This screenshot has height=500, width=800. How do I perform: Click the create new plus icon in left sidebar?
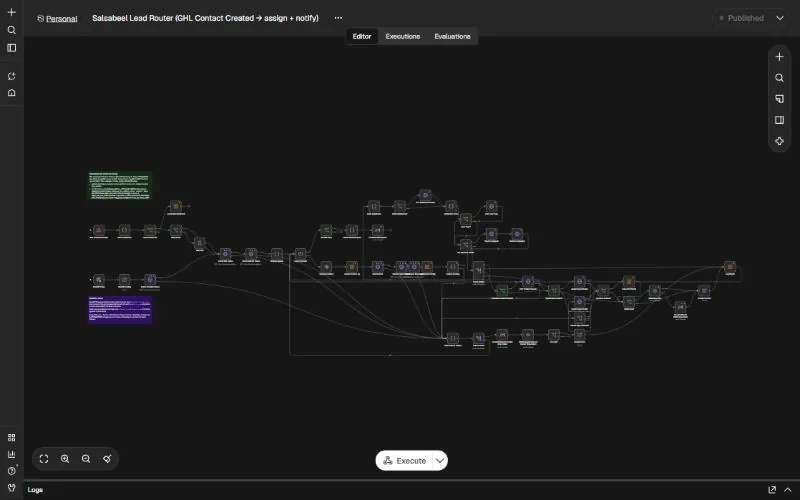tap(11, 12)
